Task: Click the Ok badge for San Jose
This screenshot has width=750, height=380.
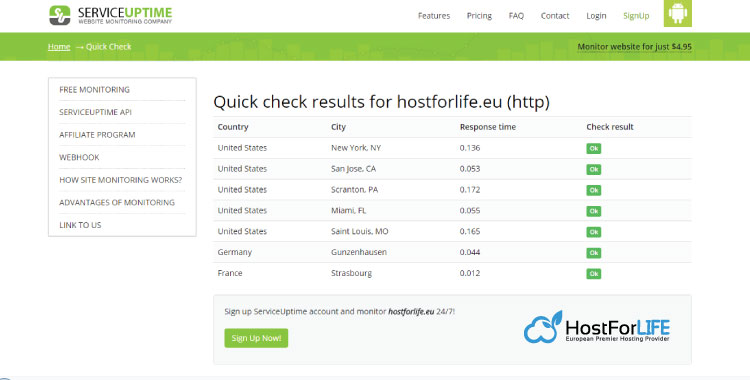Action: [x=594, y=169]
